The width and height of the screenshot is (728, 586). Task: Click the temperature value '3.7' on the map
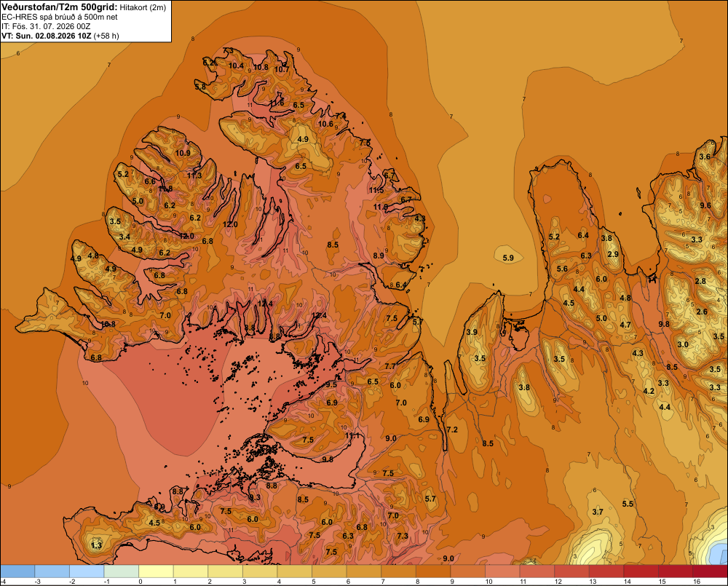598,512
